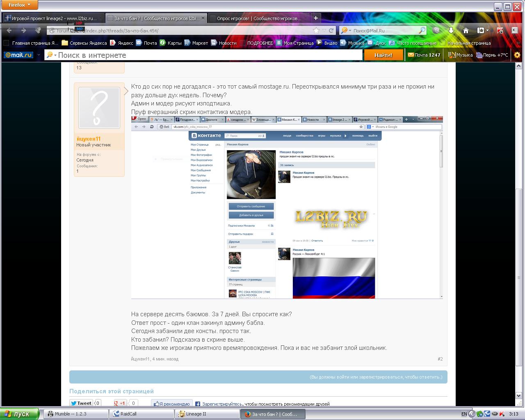Close the 'За что бан ?' tab
Image resolution: width=525 pixels, height=420 pixels.
point(203,18)
